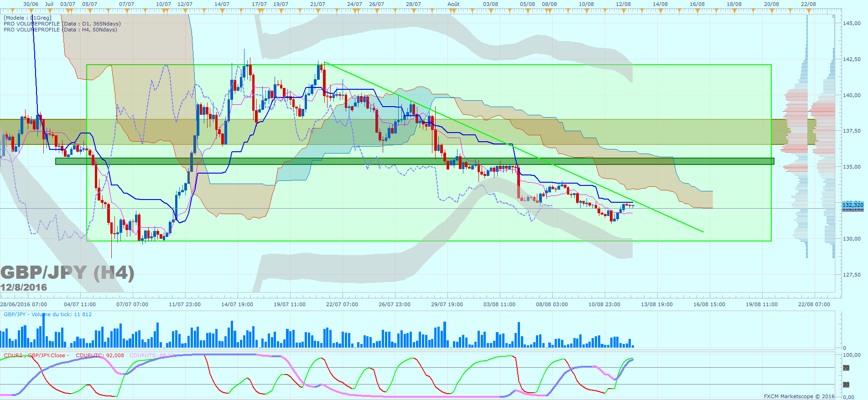868x400 pixels.
Task: Click the 135,00 price axis label
Action: (852, 167)
